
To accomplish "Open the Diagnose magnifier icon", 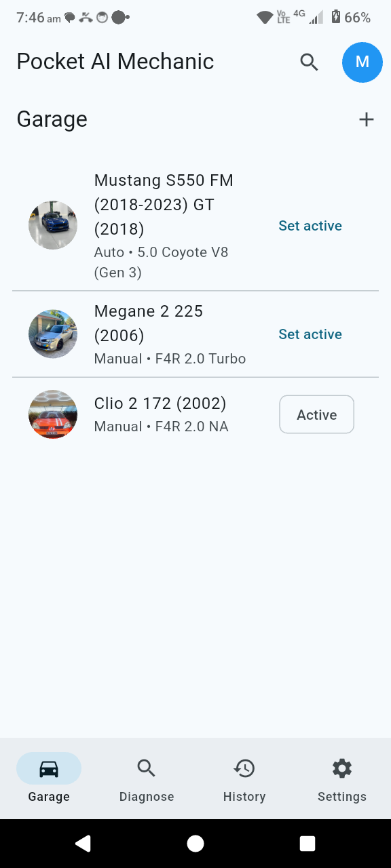I will coord(146,768).
